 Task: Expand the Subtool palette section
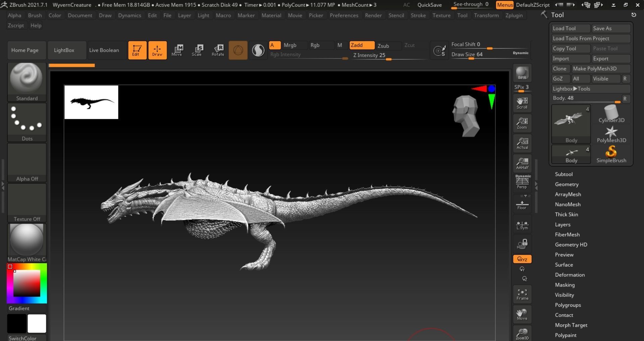point(563,174)
